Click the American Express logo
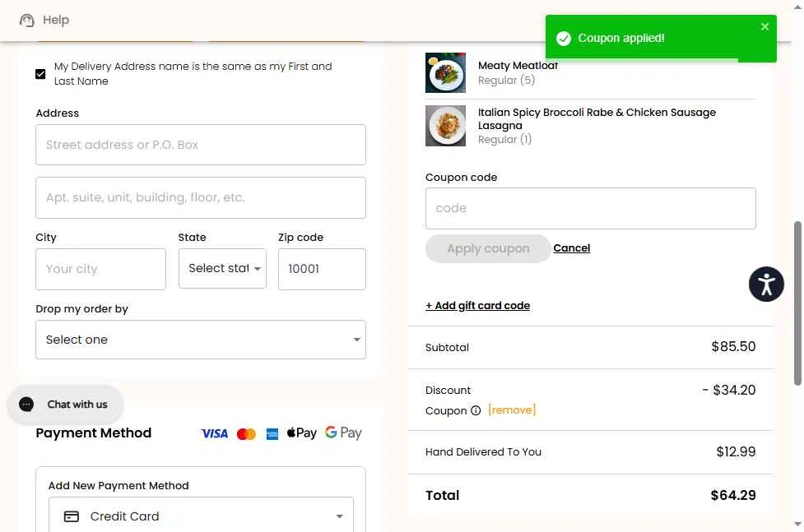 pos(272,434)
